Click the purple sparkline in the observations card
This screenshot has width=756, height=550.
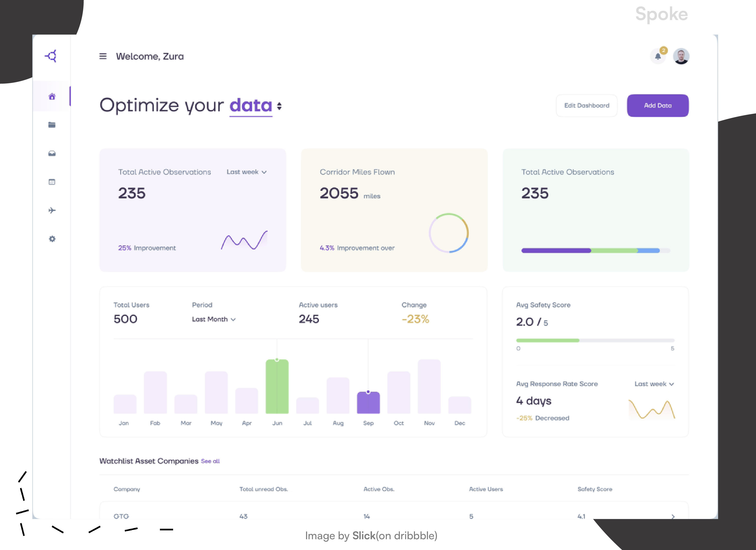click(244, 240)
